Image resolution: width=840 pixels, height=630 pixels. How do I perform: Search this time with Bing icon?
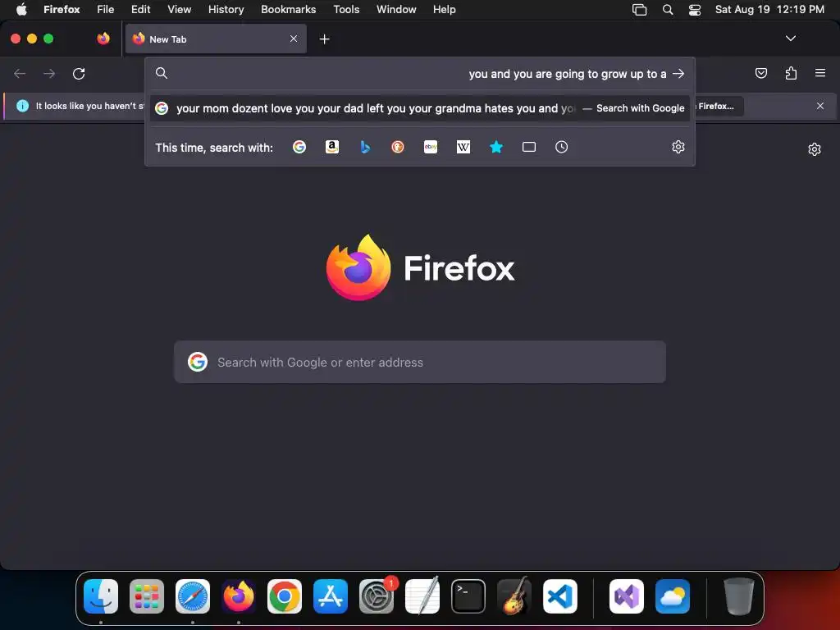click(x=365, y=147)
